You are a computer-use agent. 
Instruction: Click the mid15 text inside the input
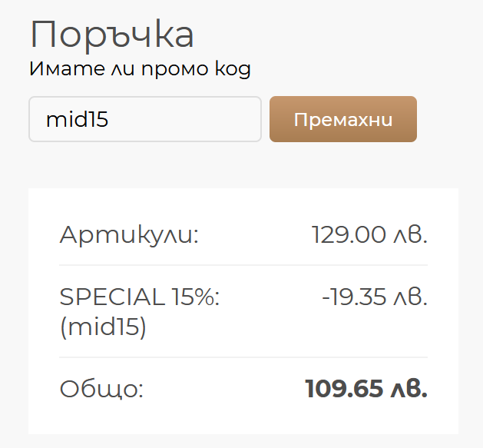(x=77, y=119)
